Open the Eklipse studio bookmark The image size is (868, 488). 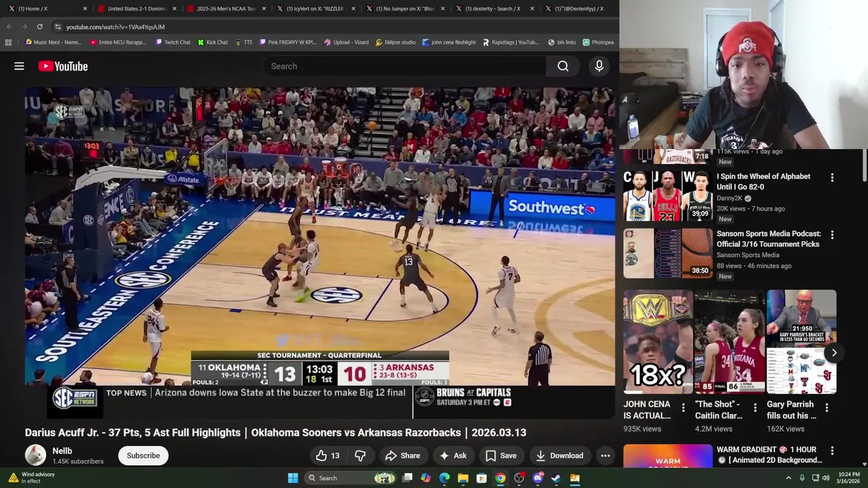pyautogui.click(x=395, y=42)
